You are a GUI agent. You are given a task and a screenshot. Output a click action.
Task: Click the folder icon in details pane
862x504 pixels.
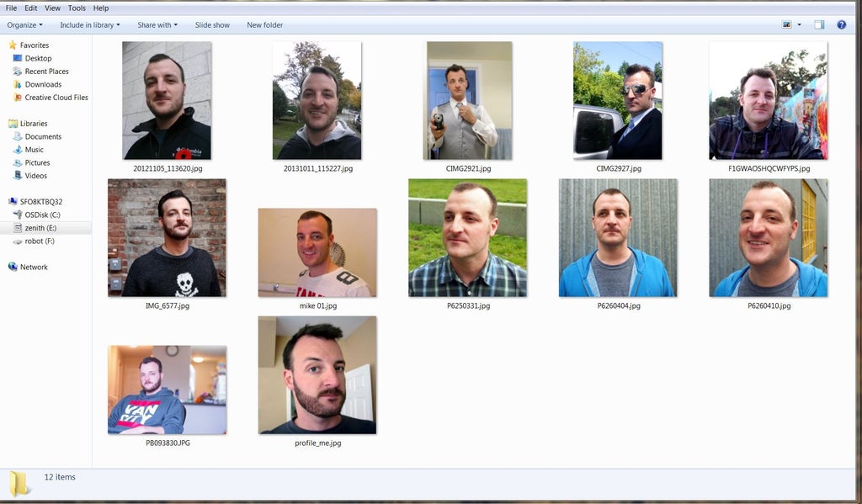[19, 484]
